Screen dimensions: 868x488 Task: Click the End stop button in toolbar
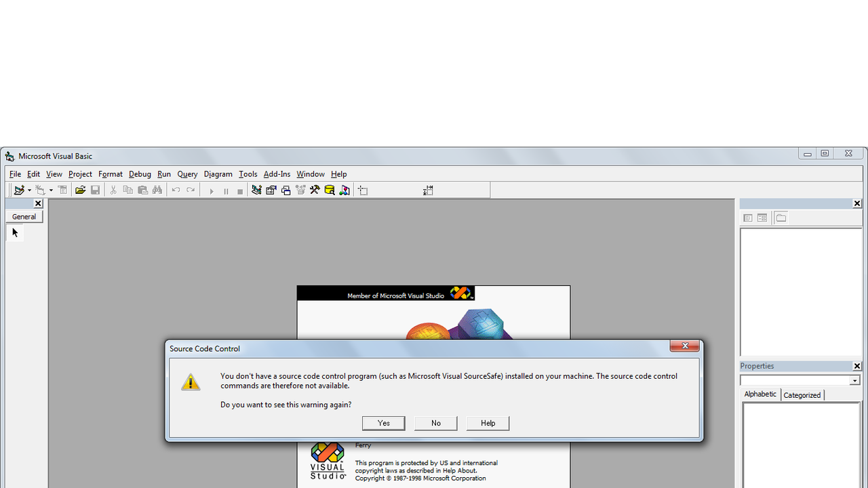(240, 191)
